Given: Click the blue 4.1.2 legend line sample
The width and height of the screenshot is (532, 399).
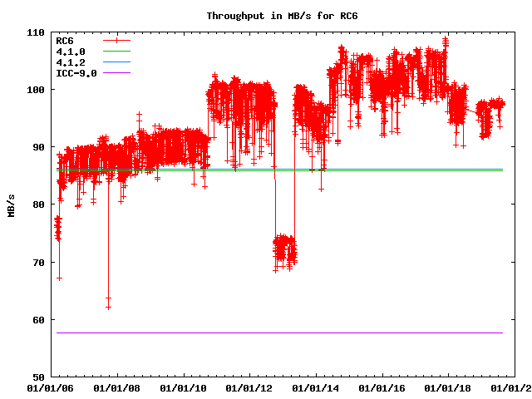Looking at the screenshot, I should click(x=120, y=62).
